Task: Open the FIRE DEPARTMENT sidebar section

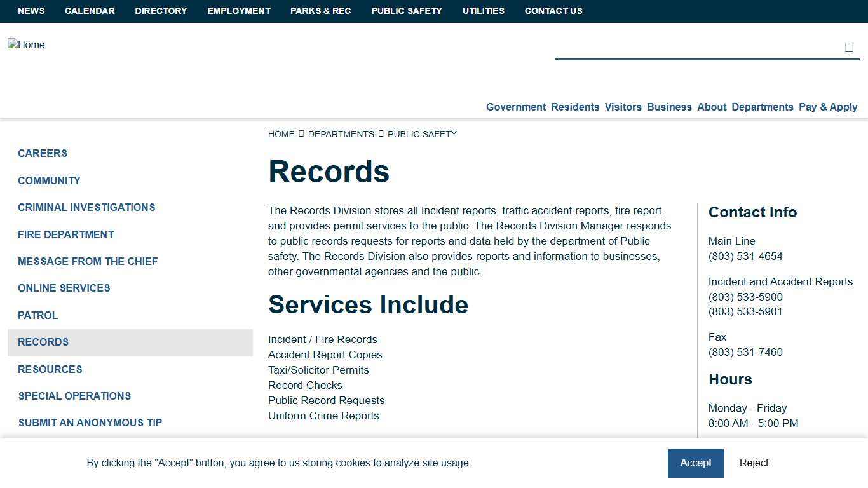Action: pos(66,234)
